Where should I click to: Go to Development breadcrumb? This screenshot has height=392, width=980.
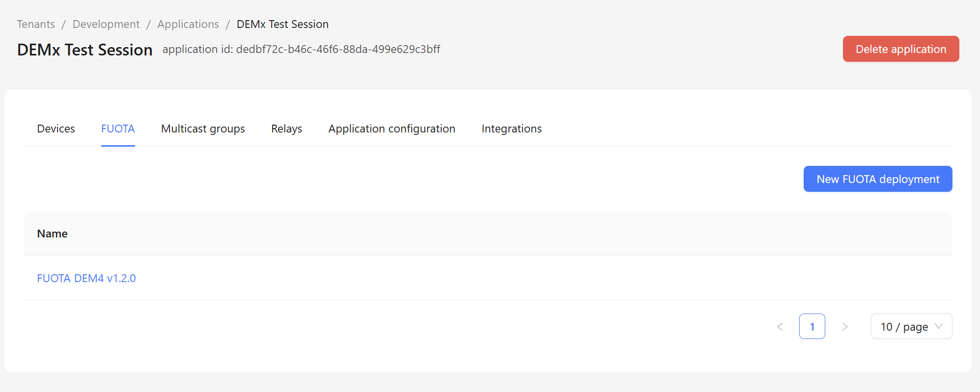pyautogui.click(x=106, y=24)
